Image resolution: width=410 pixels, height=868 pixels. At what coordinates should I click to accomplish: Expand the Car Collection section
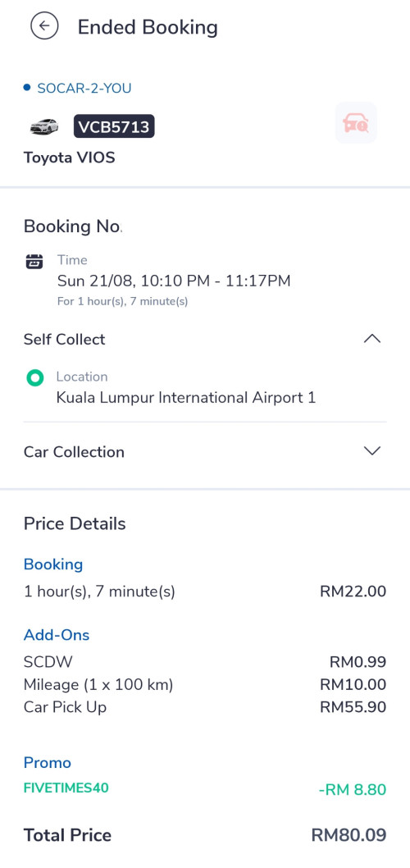pyautogui.click(x=371, y=451)
